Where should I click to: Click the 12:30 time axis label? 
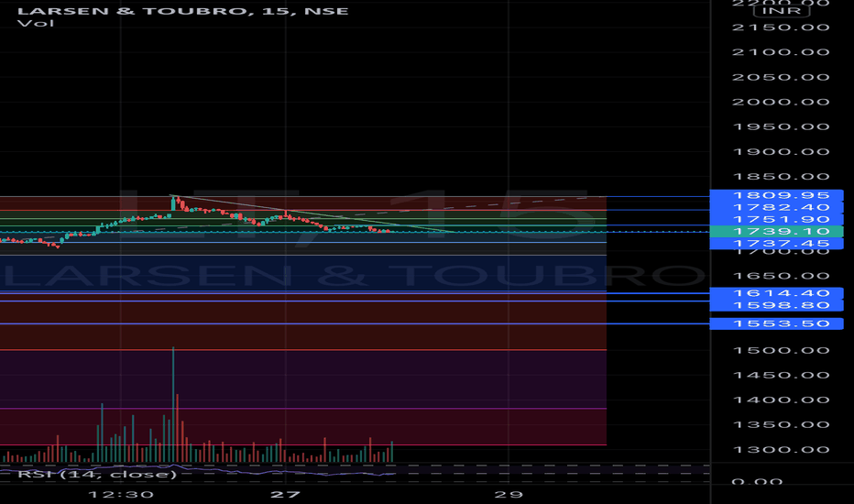coord(120,495)
